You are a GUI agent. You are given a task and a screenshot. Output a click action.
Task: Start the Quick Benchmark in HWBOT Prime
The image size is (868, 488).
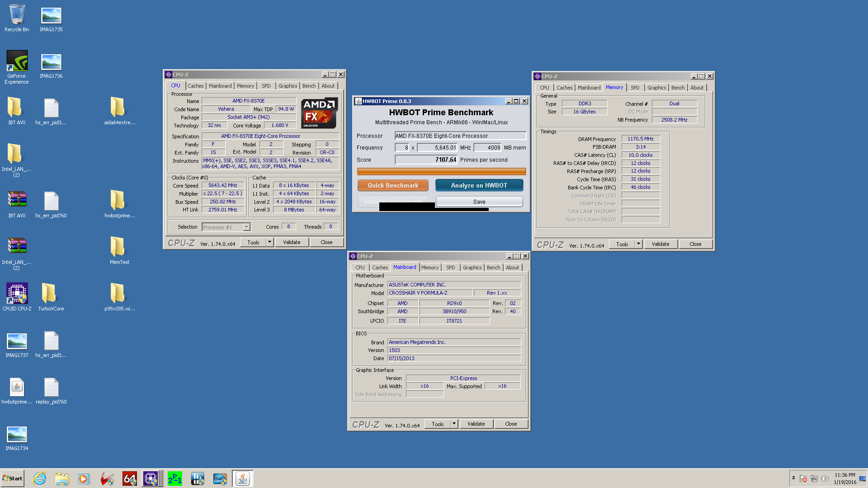pos(393,185)
